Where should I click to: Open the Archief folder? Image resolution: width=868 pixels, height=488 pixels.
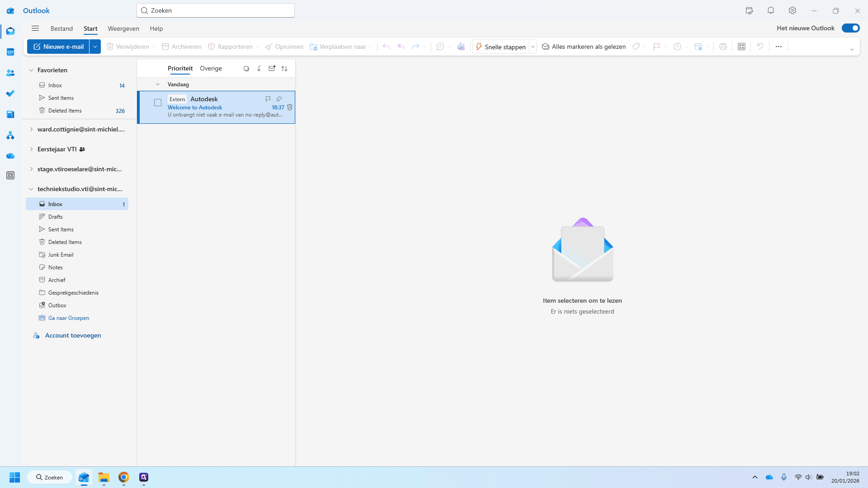pyautogui.click(x=77, y=280)
